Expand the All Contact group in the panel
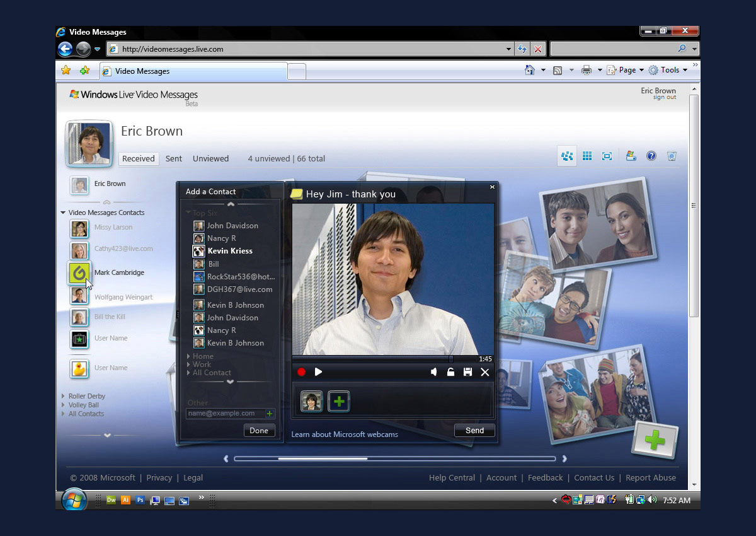Viewport: 756px width, 536px height. [x=188, y=373]
